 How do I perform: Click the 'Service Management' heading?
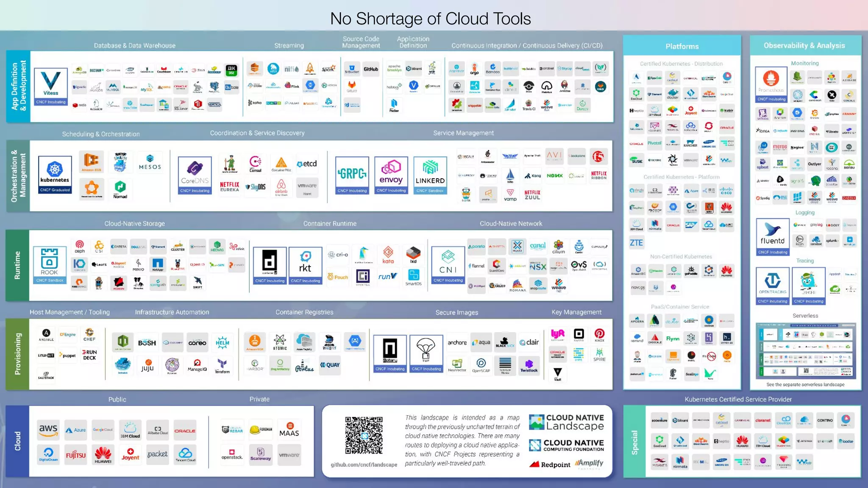click(x=463, y=133)
